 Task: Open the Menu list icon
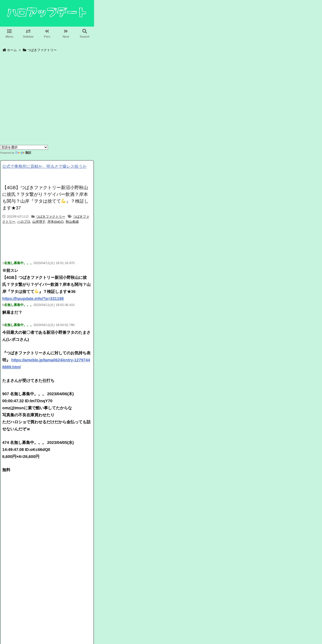point(9,31)
